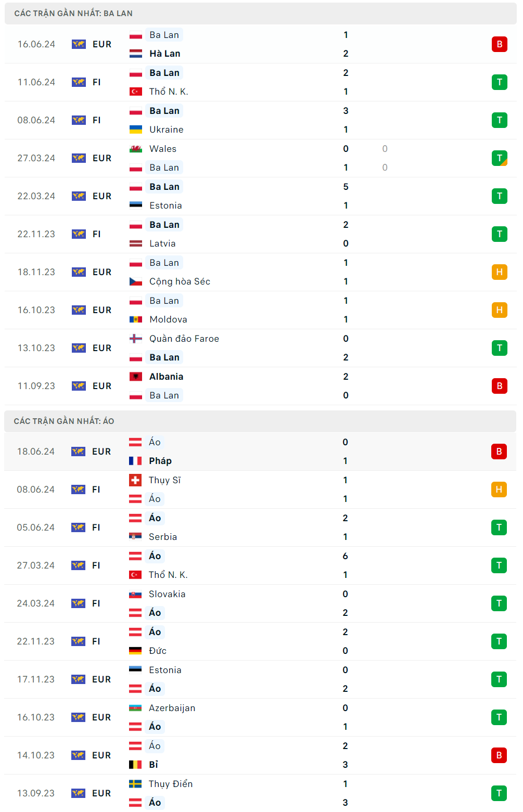The image size is (523, 812).
Task: Click the orange H badge for Ba Lan vs Moldova
Action: [x=499, y=310]
